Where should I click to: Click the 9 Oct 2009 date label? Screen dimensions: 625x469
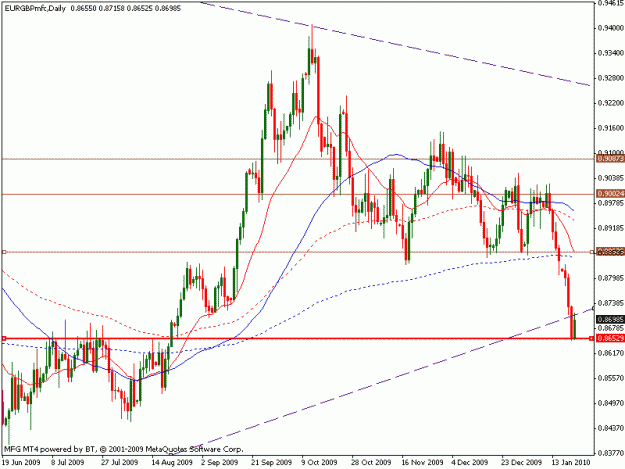point(319,462)
